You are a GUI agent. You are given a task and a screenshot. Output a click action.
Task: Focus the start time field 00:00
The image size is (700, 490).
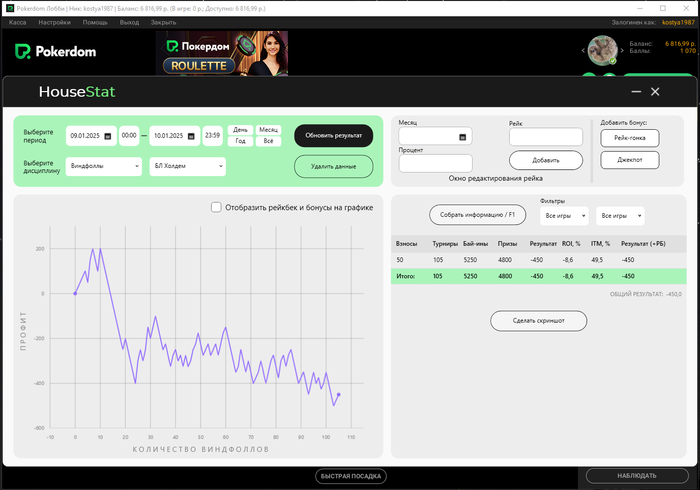point(129,136)
